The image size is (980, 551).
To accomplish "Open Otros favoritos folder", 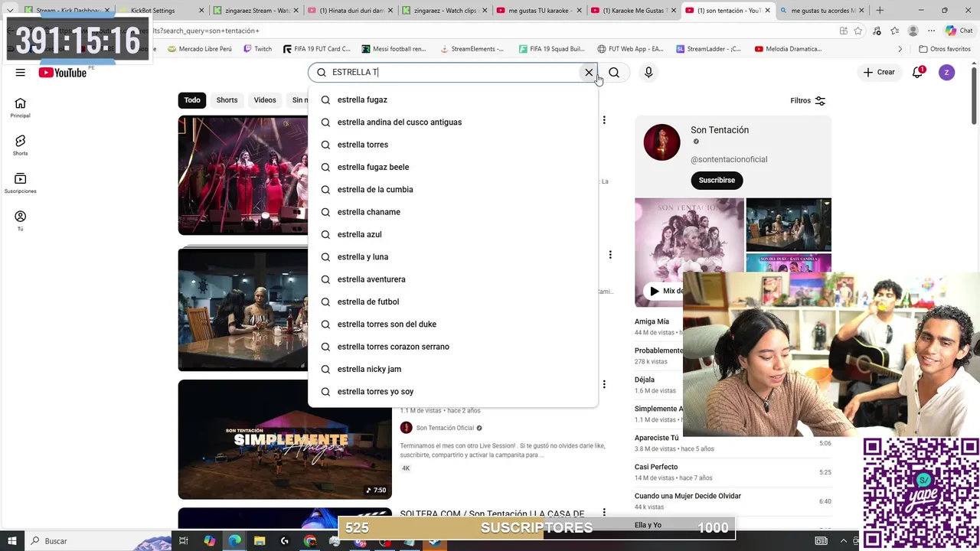I will click(x=945, y=49).
